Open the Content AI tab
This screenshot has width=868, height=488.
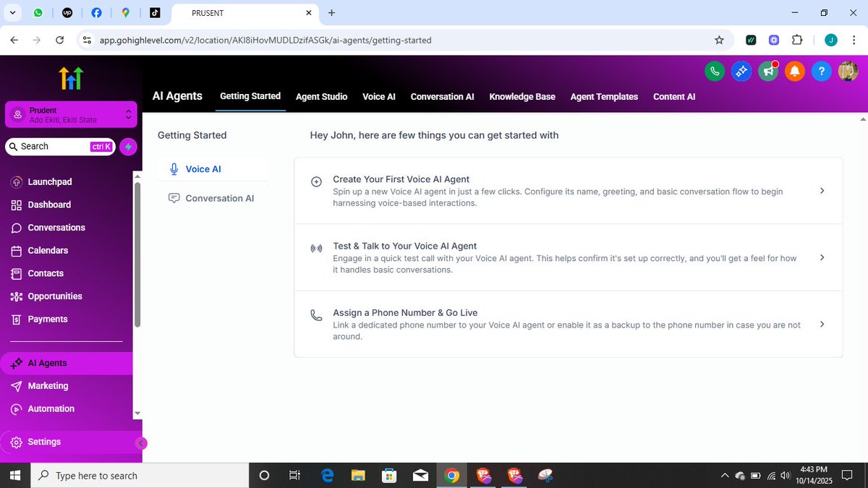(x=674, y=96)
